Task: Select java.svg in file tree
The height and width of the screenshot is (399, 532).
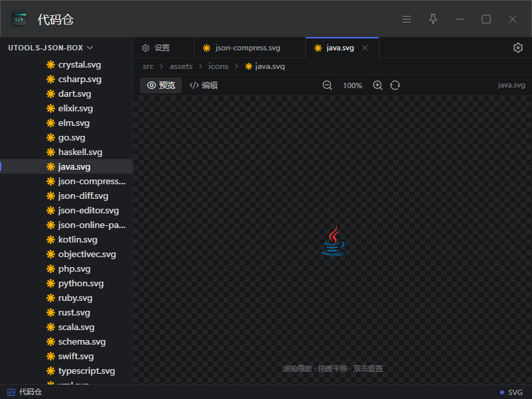Action: (66, 167)
